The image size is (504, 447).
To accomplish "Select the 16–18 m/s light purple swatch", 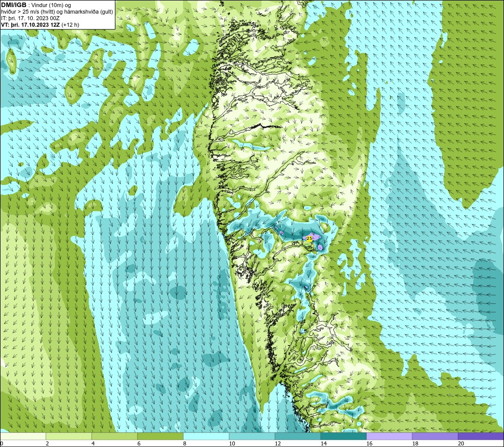I will [x=389, y=436].
